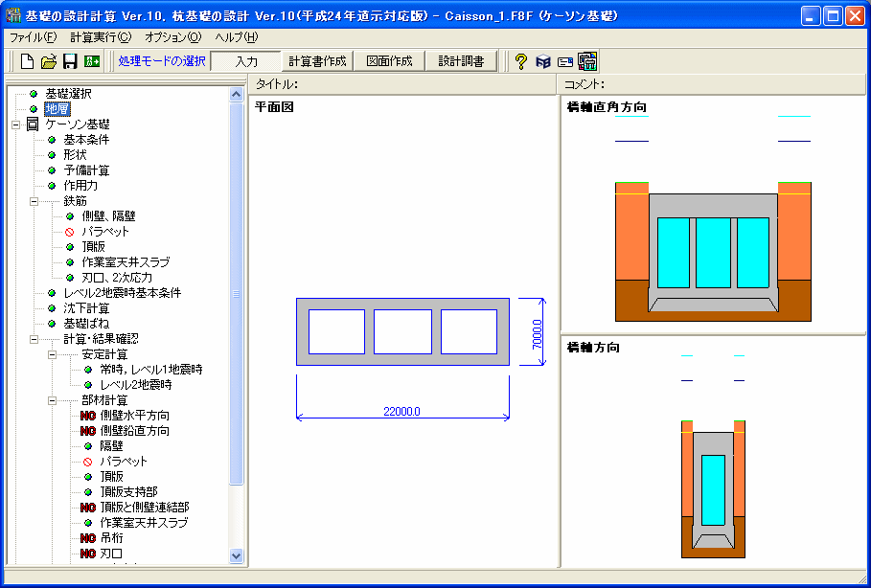871x588 pixels.
Task: Collapse the 部材計算 tree node
Action: coord(52,400)
